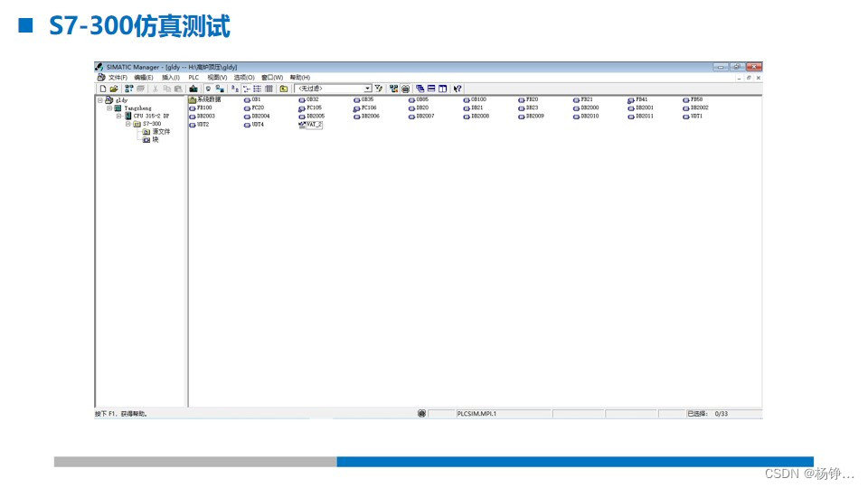Open the 视图(V) menu

point(217,78)
